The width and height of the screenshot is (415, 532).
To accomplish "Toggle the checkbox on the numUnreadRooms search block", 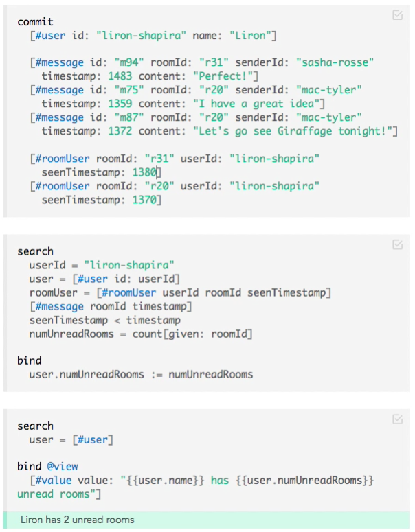I will (x=397, y=244).
